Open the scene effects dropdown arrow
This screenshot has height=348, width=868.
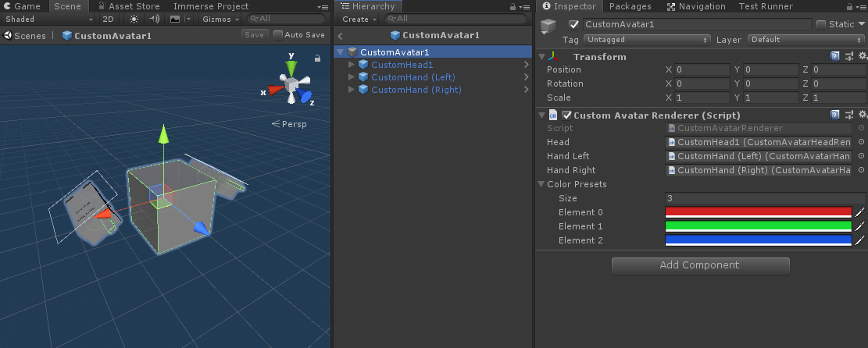coord(188,19)
